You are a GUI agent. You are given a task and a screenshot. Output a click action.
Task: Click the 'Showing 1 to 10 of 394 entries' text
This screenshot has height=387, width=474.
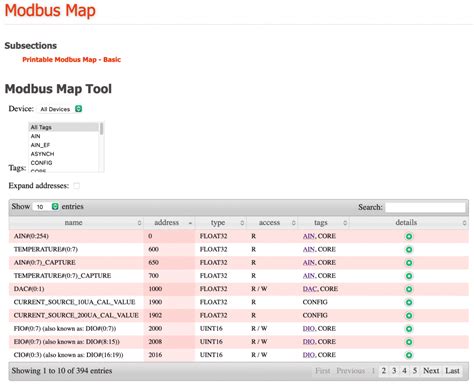point(62,371)
